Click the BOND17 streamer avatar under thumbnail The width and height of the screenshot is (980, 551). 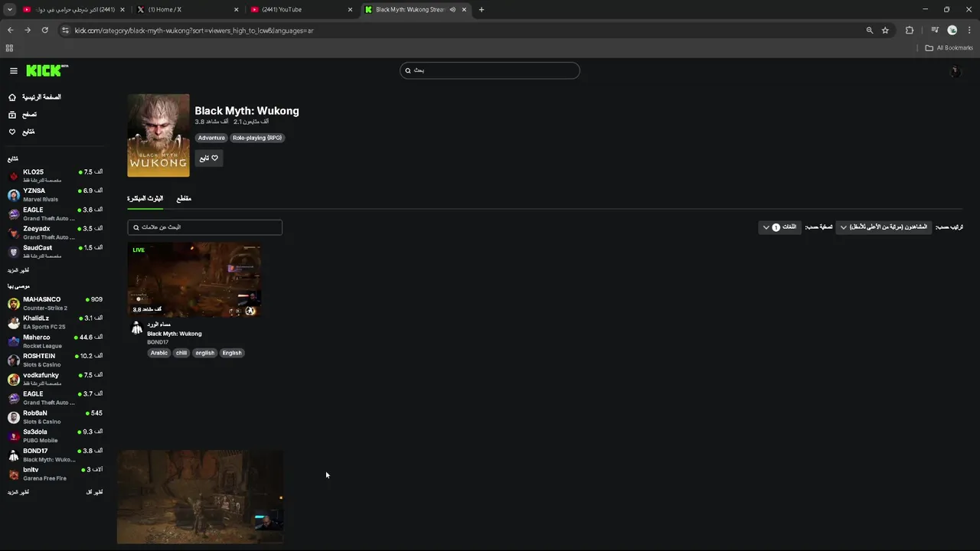[137, 328]
